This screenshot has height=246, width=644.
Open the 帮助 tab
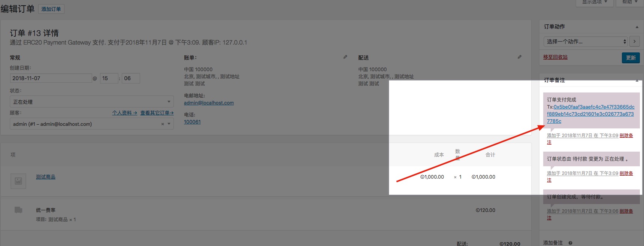pos(630,2)
